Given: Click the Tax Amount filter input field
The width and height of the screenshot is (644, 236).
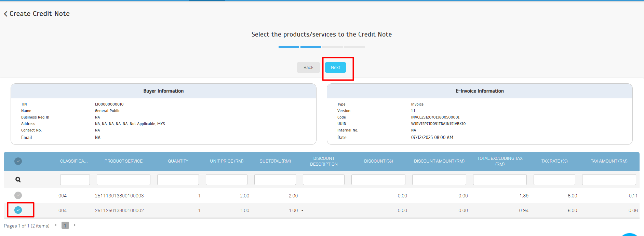Looking at the screenshot, I should pyautogui.click(x=609, y=180).
